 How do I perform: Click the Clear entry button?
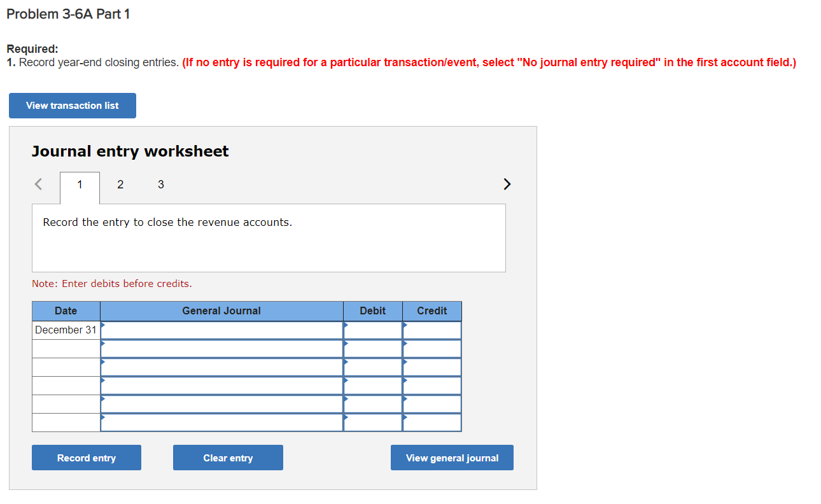coord(228,458)
